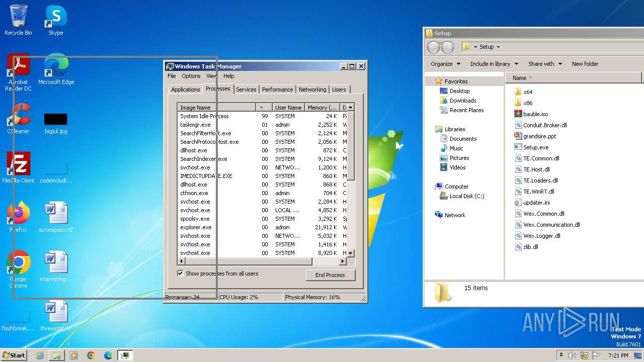Click the process list scroll down arrow
644x362 pixels.
tap(351, 253)
